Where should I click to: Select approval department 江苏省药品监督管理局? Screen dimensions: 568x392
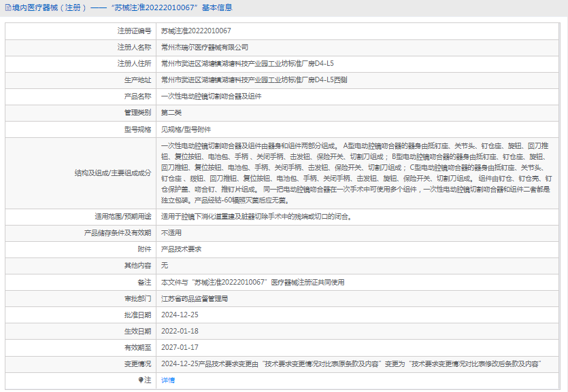click(x=195, y=299)
